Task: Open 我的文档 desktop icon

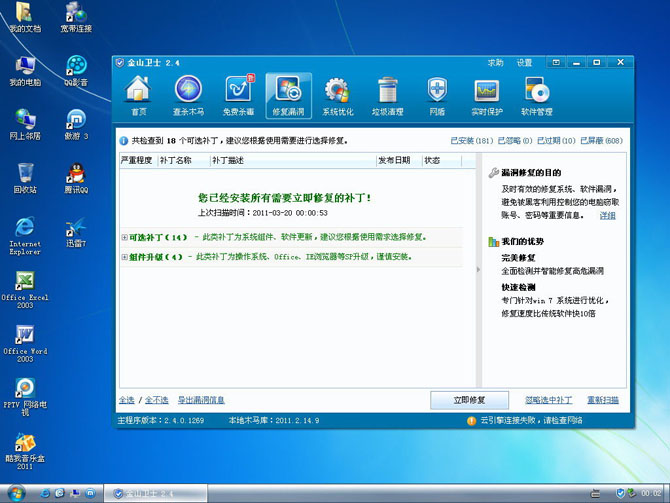Action: point(25,17)
